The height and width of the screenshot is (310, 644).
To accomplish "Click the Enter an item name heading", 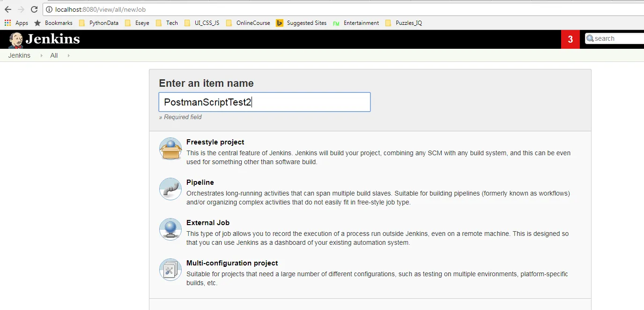I will point(206,83).
